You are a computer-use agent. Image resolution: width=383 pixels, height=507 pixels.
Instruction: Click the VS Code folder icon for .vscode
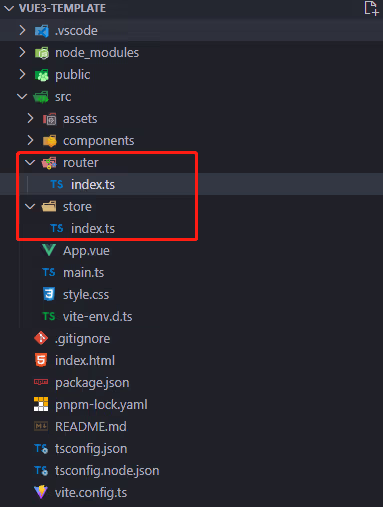point(42,31)
